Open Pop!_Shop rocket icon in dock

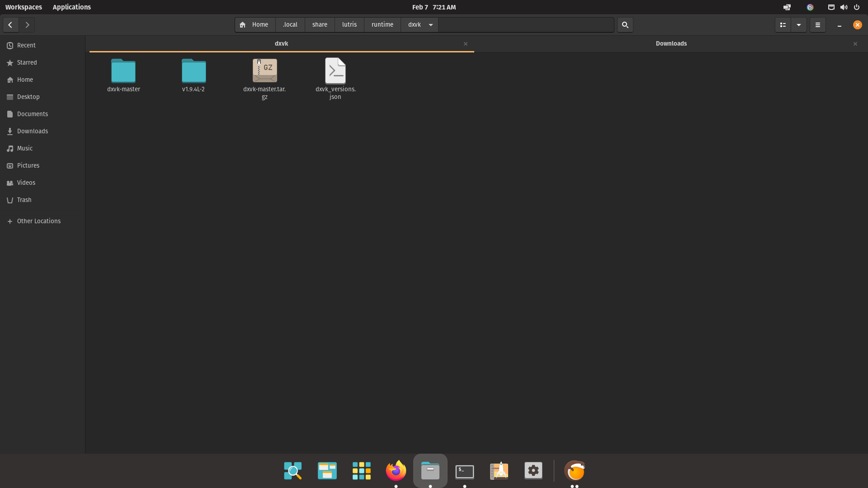point(499,471)
